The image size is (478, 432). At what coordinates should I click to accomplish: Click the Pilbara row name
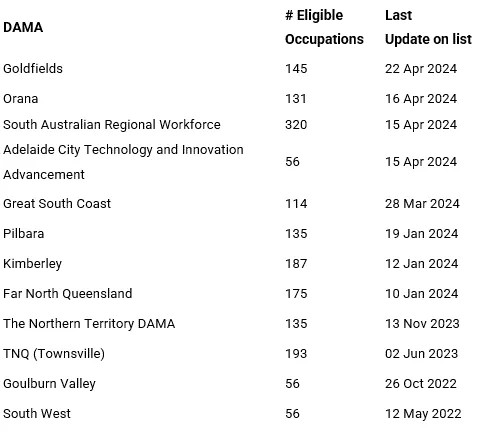click(x=24, y=234)
